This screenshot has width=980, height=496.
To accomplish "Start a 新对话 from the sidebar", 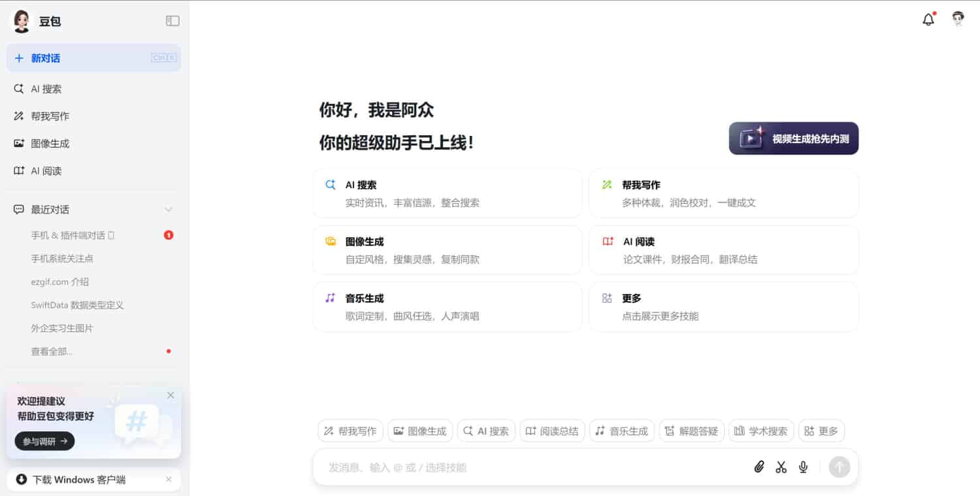I will (x=44, y=58).
